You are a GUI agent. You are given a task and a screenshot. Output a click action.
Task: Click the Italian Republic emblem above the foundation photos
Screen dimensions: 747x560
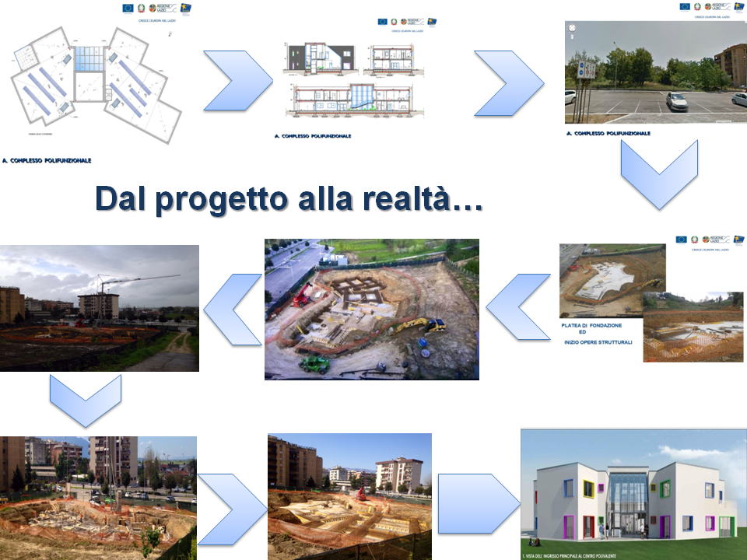click(695, 239)
